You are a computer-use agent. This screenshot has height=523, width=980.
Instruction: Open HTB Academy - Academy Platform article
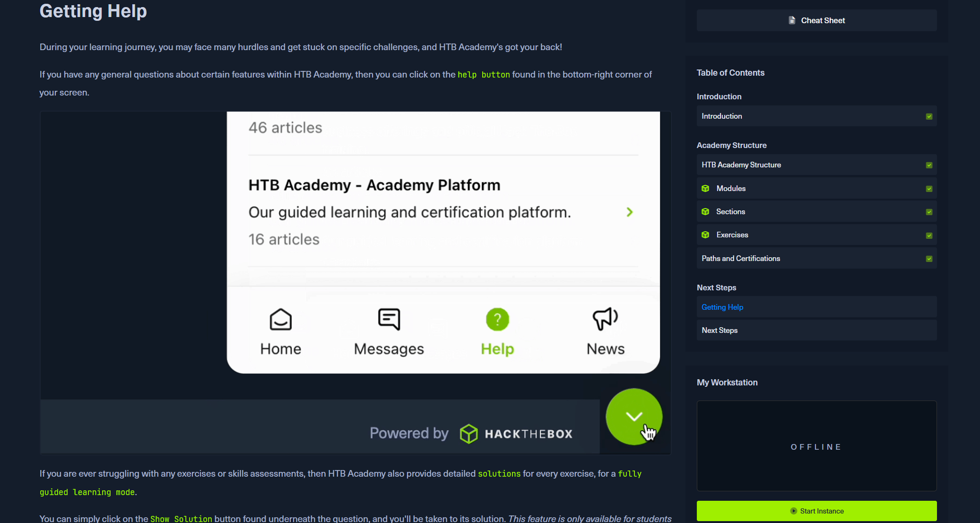[x=374, y=185]
